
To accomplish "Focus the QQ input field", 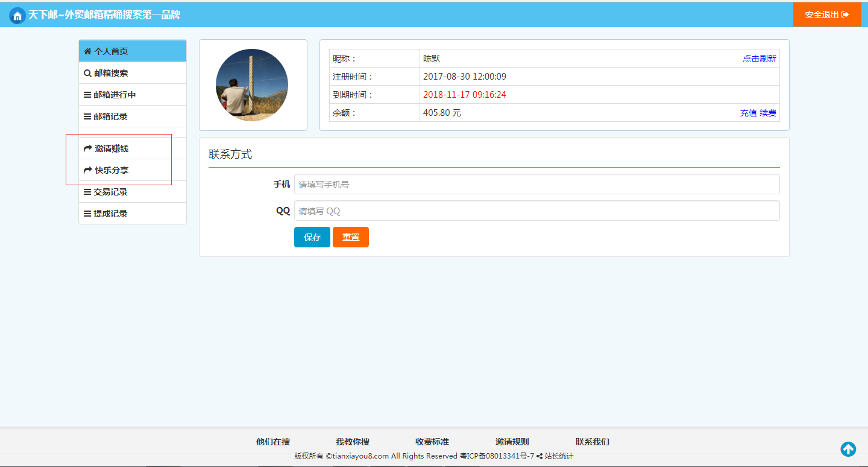I will tap(536, 211).
